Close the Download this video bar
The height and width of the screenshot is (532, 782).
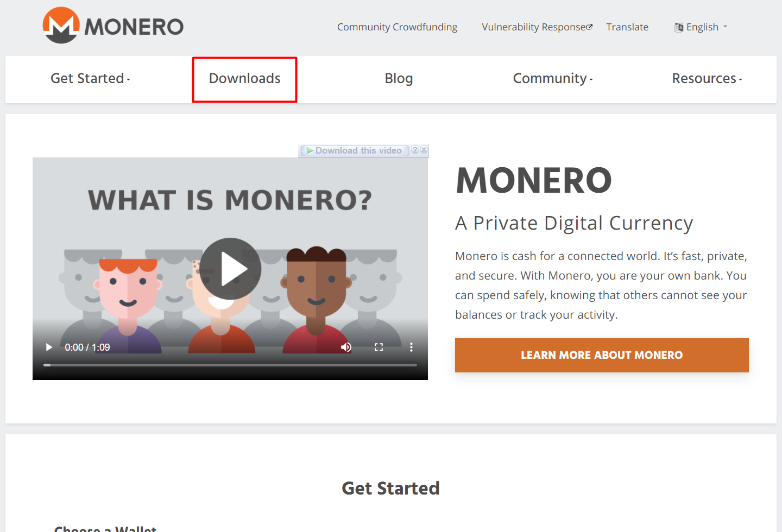pyautogui.click(x=424, y=150)
